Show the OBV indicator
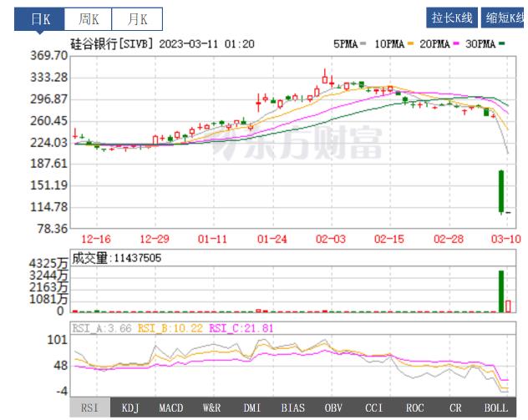This screenshot has width=528, height=420. [x=333, y=407]
